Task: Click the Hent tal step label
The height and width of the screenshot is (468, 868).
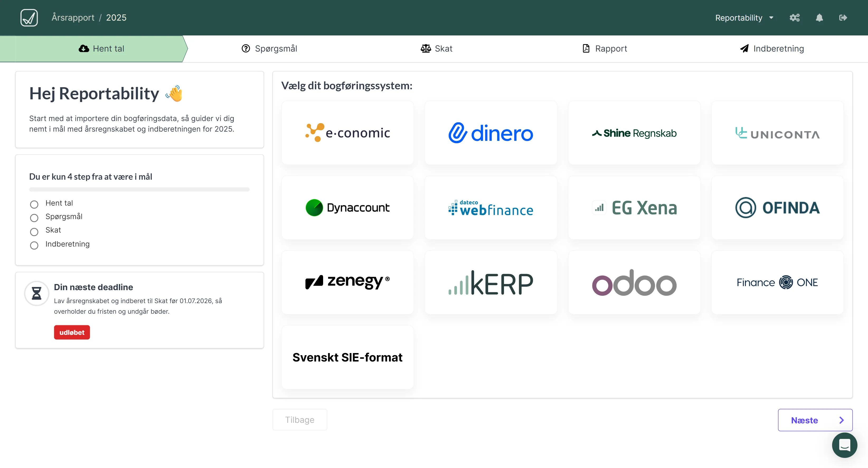Action: [x=59, y=203]
